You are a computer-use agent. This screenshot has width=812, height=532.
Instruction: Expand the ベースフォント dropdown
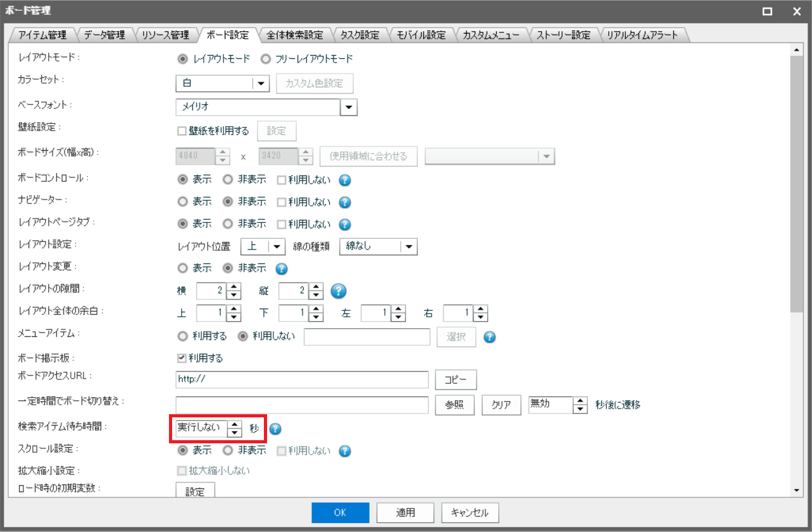(349, 108)
